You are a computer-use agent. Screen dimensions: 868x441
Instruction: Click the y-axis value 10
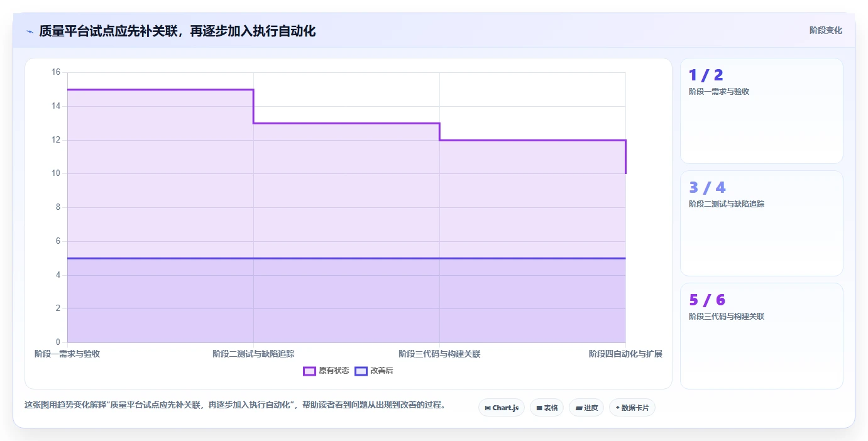(55, 173)
